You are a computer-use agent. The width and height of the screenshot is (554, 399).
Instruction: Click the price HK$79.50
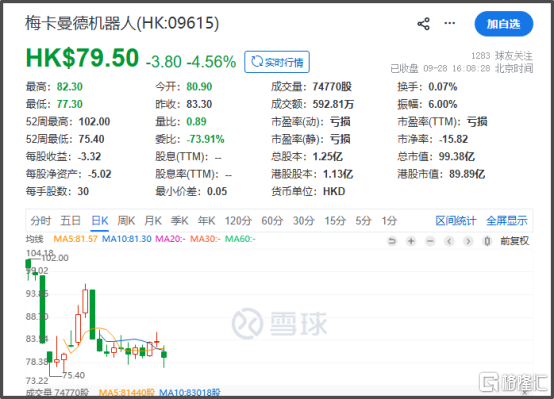pyautogui.click(x=82, y=58)
